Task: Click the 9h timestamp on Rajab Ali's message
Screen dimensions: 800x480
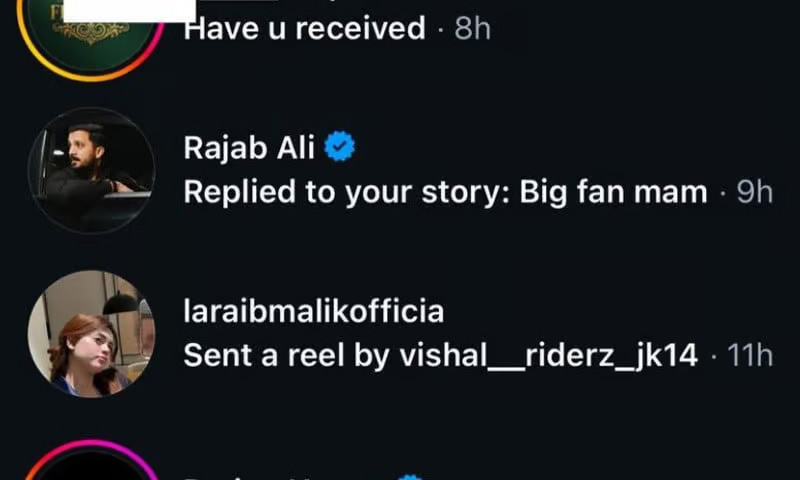Action: click(754, 192)
